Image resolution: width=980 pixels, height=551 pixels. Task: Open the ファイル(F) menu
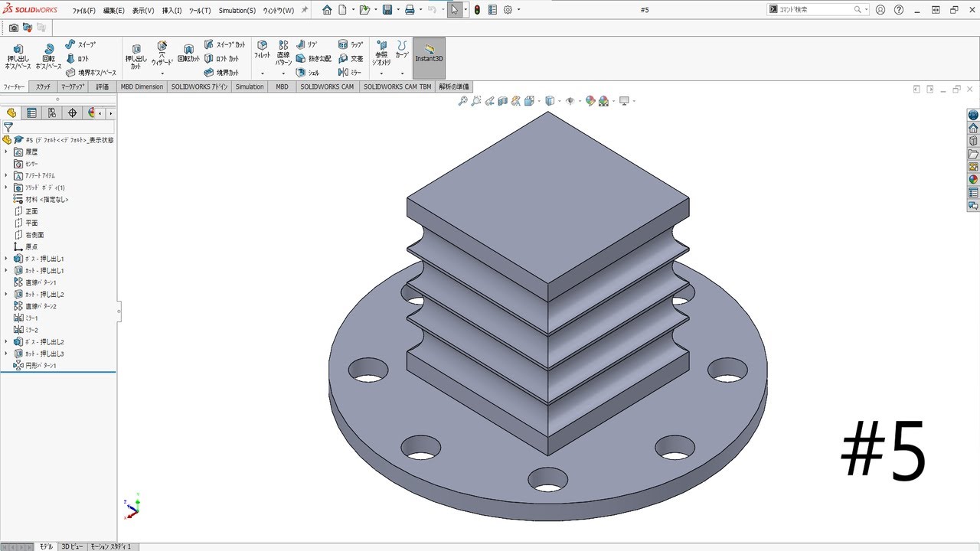coord(84,11)
